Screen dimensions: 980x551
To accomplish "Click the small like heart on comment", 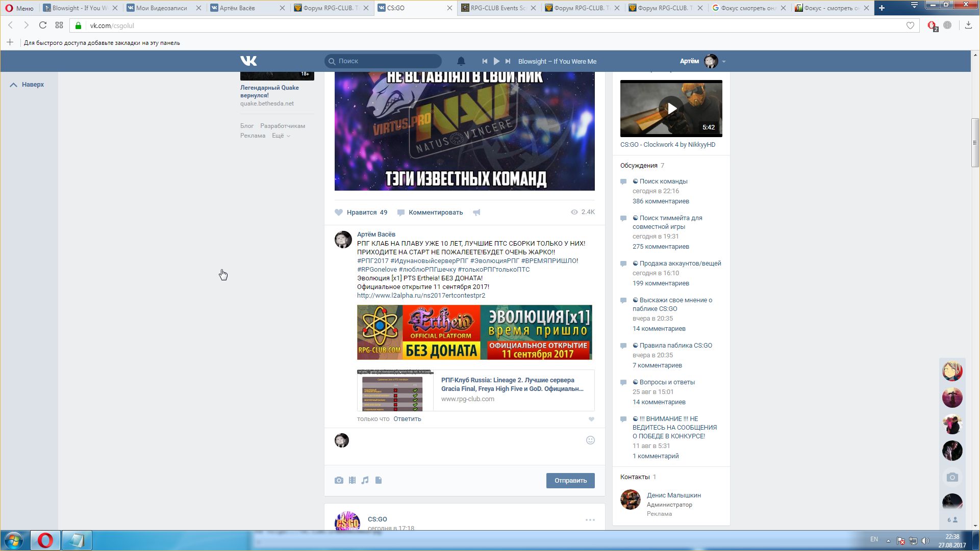I will [591, 419].
